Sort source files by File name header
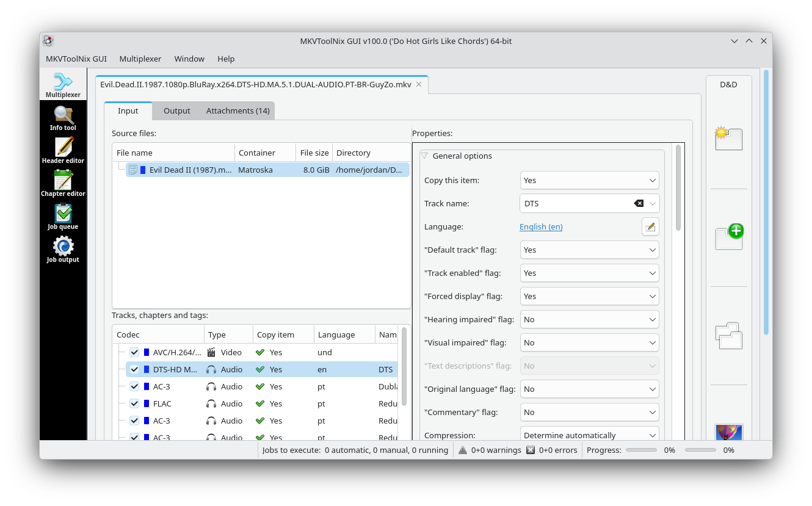Screen dimensions: 812x506 click(173, 153)
